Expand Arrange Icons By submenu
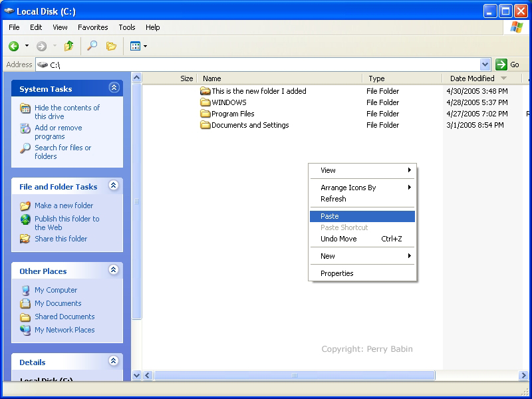The height and width of the screenshot is (399, 532). (362, 188)
